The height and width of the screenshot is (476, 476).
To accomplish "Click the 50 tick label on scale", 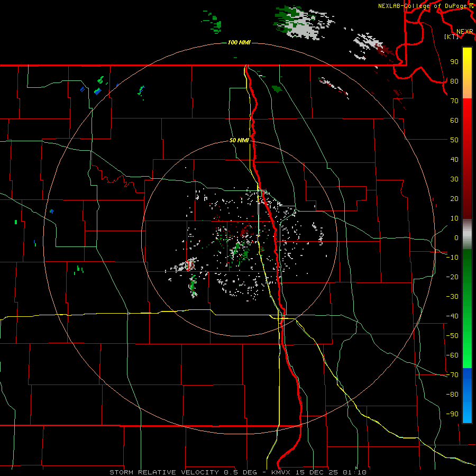I will [x=454, y=140].
